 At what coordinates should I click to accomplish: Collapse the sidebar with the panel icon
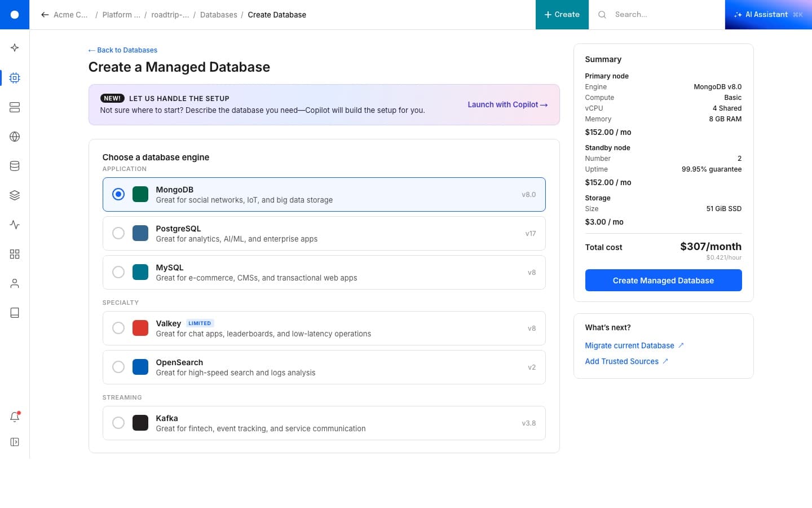(x=15, y=442)
